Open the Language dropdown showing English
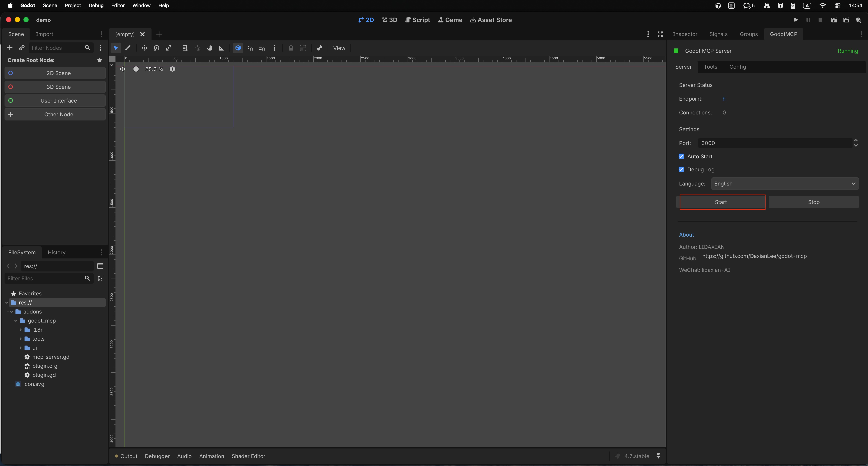This screenshot has height=466, width=868. click(x=785, y=183)
